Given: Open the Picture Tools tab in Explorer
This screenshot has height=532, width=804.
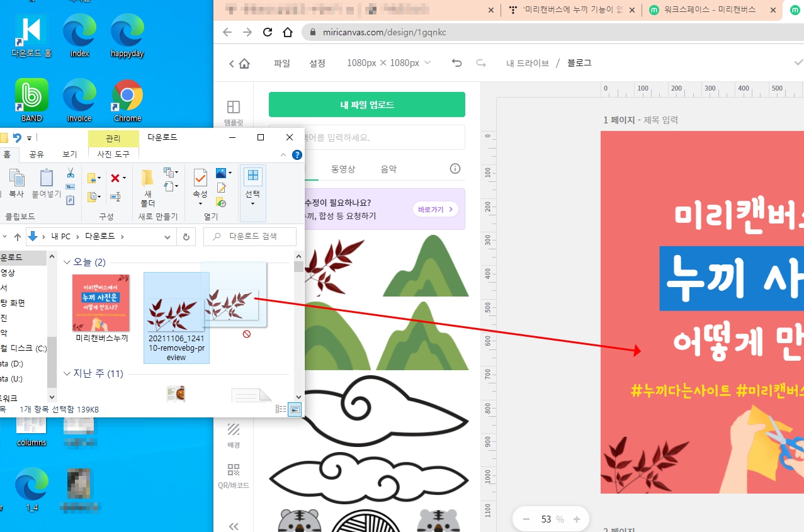Looking at the screenshot, I should (x=113, y=154).
